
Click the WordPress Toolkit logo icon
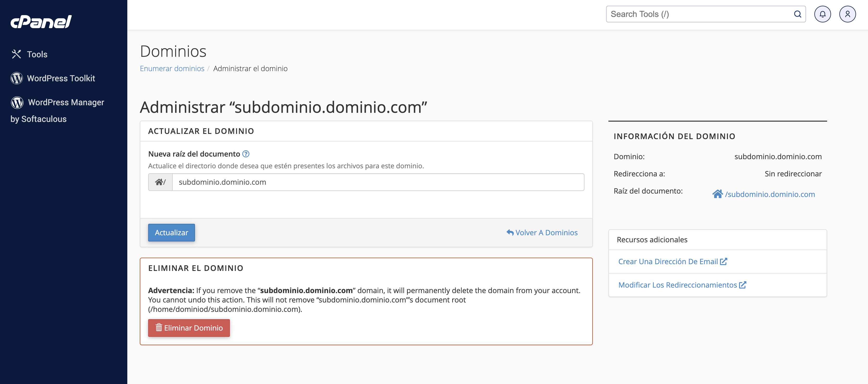(x=16, y=78)
